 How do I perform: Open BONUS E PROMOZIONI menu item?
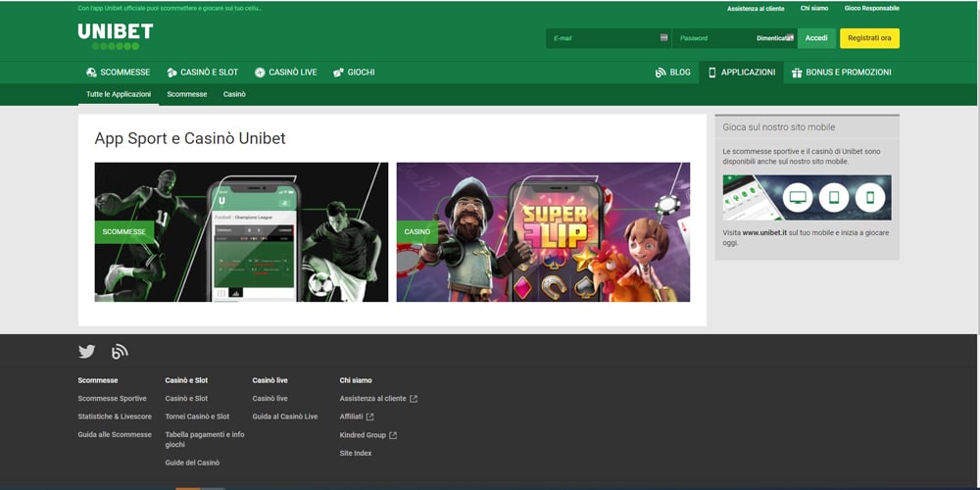click(842, 73)
